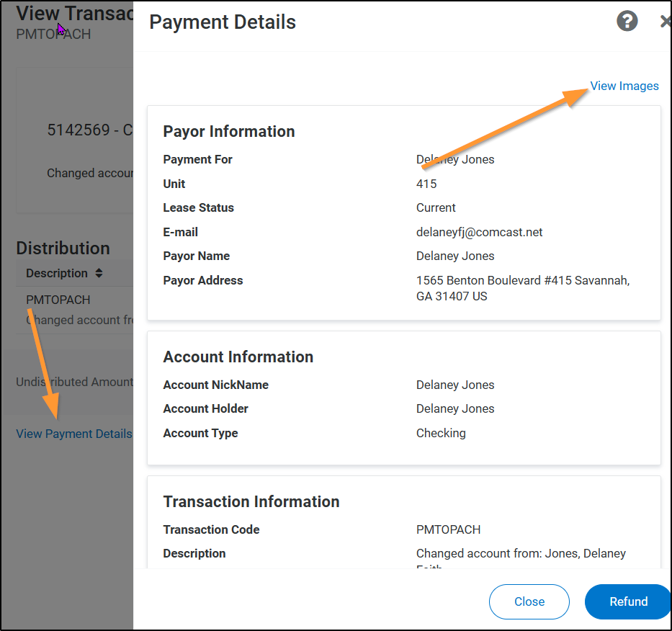The height and width of the screenshot is (631, 672).
Task: Select the email delaneyfj@comcast.net
Action: coord(479,232)
